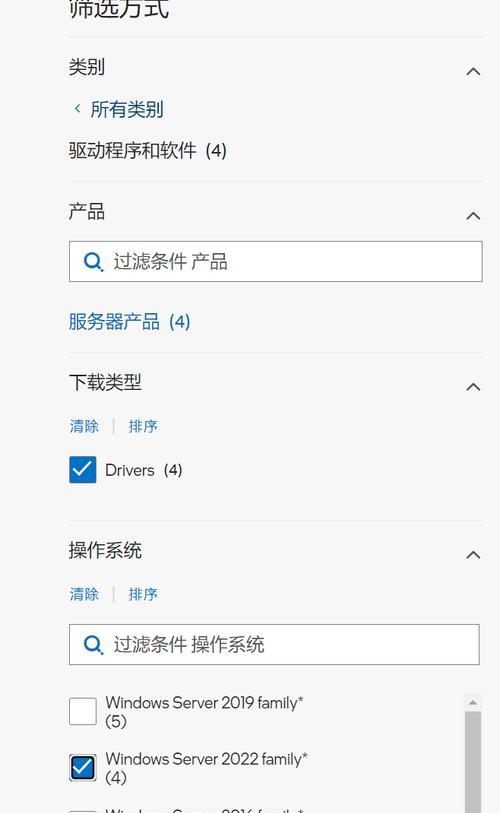Click the scrollbar up arrow in the OS list
Viewport: 500px width, 813px height.
(x=473, y=703)
